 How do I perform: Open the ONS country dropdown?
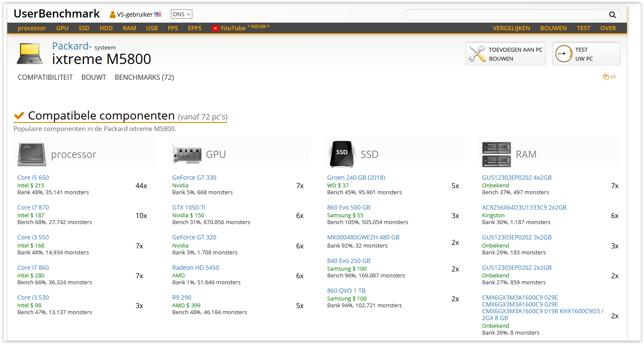182,14
